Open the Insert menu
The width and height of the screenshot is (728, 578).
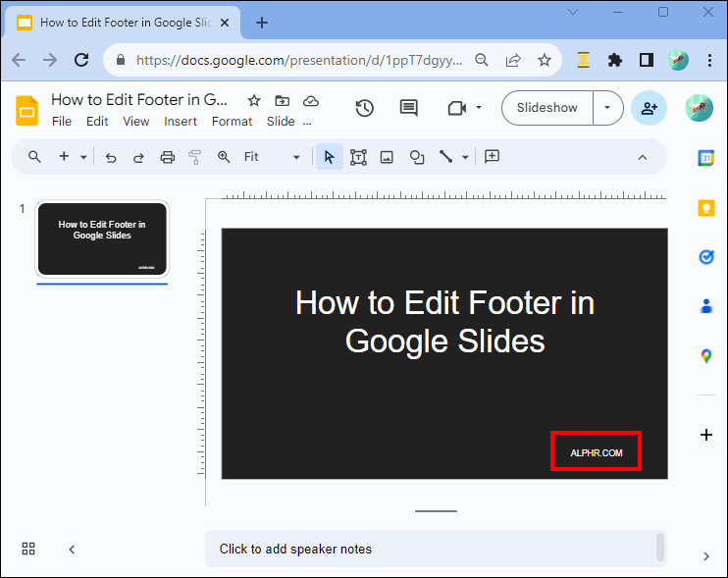(x=181, y=122)
